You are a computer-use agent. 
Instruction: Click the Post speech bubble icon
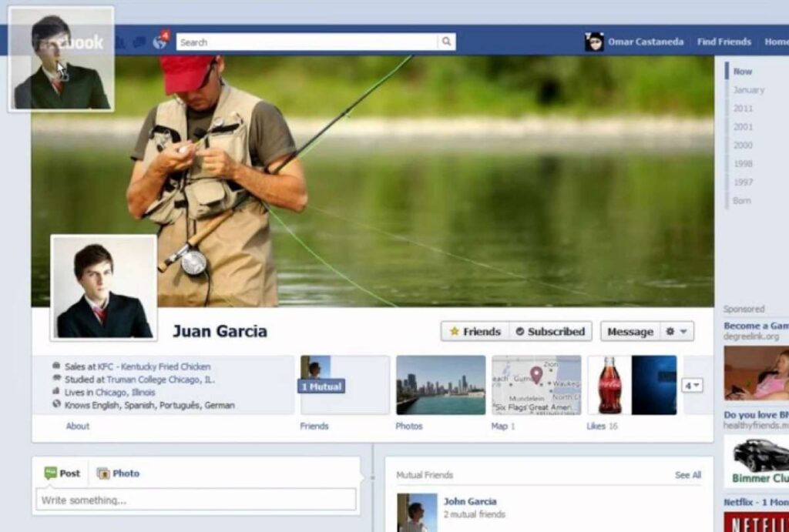(x=51, y=473)
